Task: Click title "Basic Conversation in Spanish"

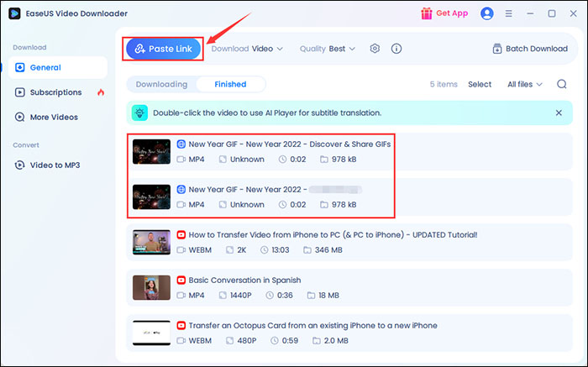Action: [244, 280]
